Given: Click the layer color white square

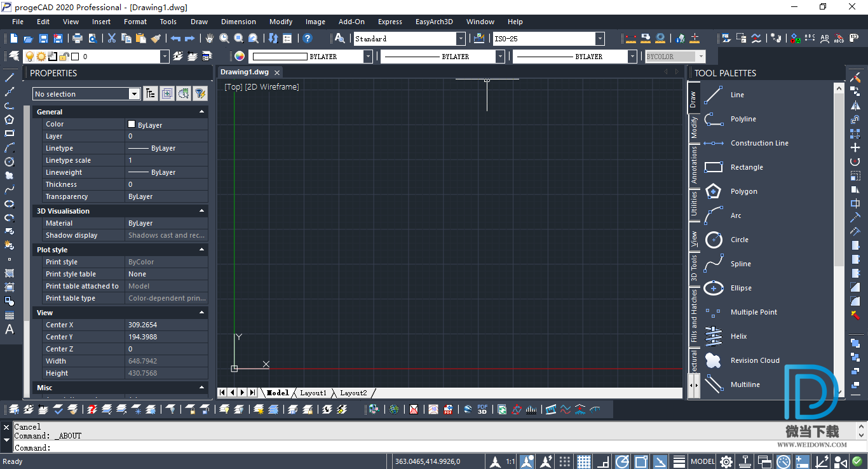Looking at the screenshot, I should 75,57.
